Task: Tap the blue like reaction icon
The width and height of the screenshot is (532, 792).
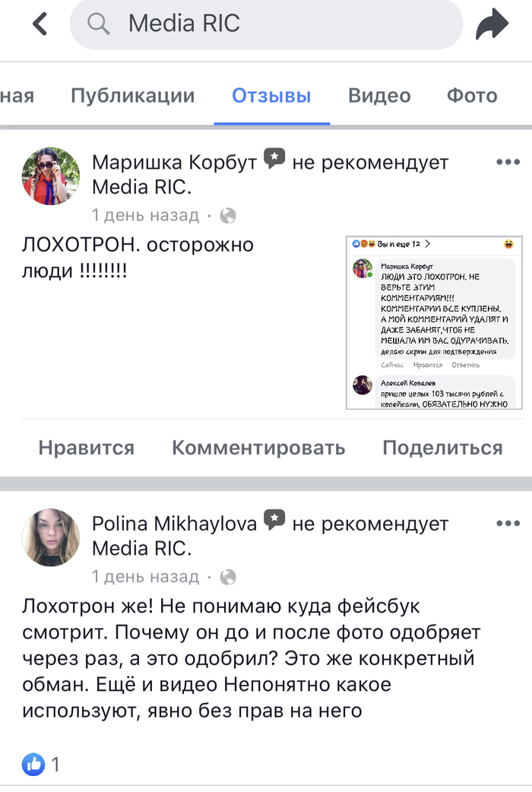Action: 33,764
